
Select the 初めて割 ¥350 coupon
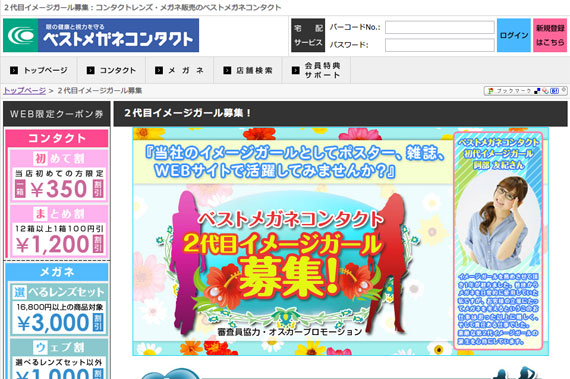58,175
